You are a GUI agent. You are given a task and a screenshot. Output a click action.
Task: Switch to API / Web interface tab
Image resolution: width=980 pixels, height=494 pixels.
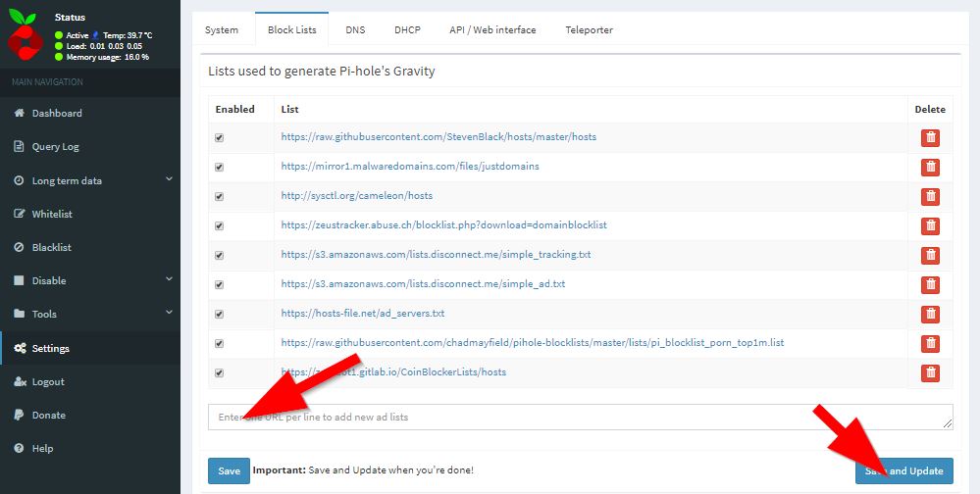(492, 30)
